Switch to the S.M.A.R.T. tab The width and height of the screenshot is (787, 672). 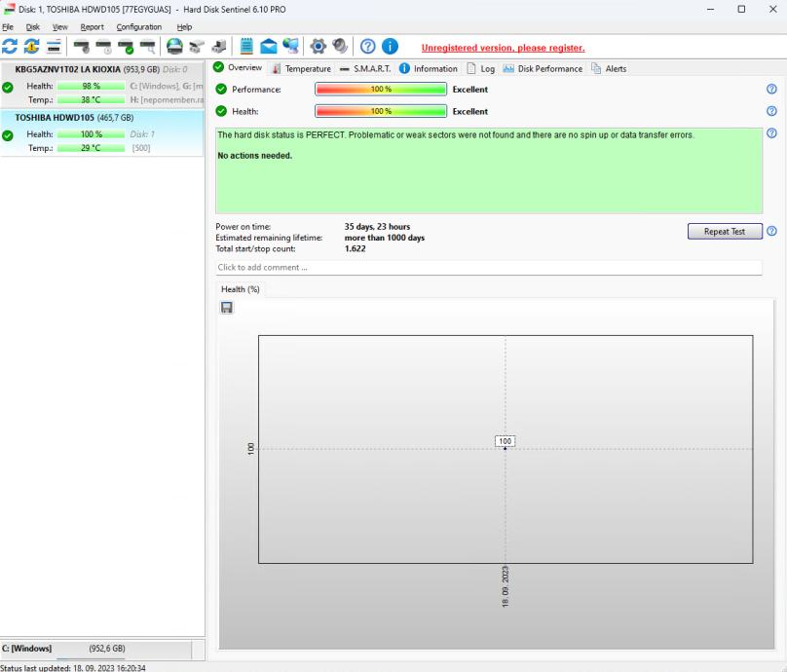(x=365, y=69)
